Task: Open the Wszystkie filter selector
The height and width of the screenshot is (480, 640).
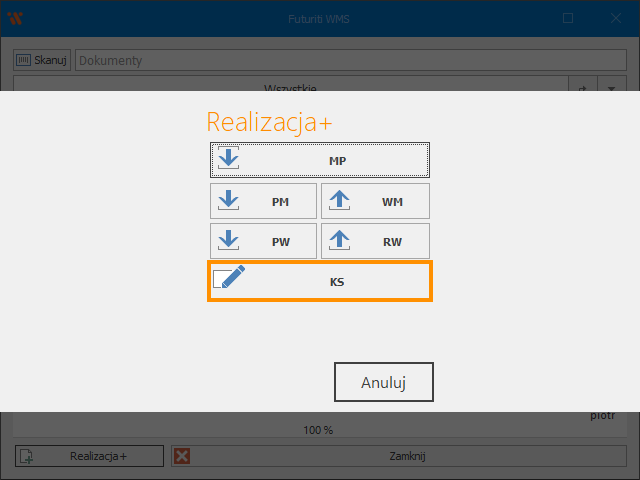Action: (x=290, y=88)
